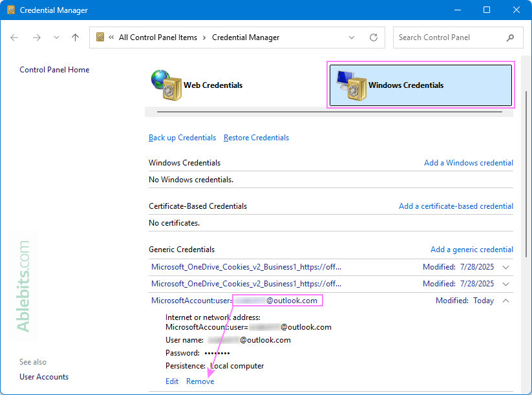Click the Web Credentials globe safe icon
The image size is (532, 395).
pos(166,85)
